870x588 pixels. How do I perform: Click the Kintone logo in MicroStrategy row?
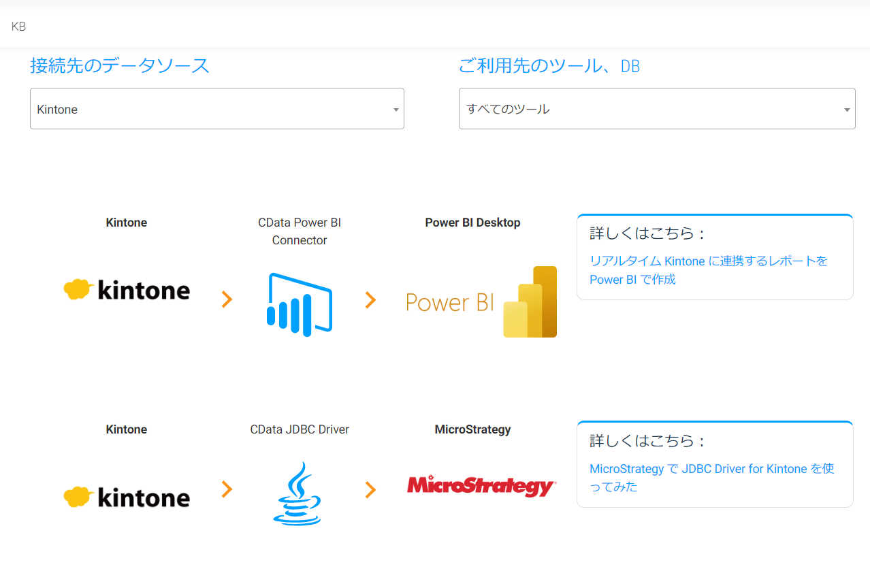(x=127, y=497)
